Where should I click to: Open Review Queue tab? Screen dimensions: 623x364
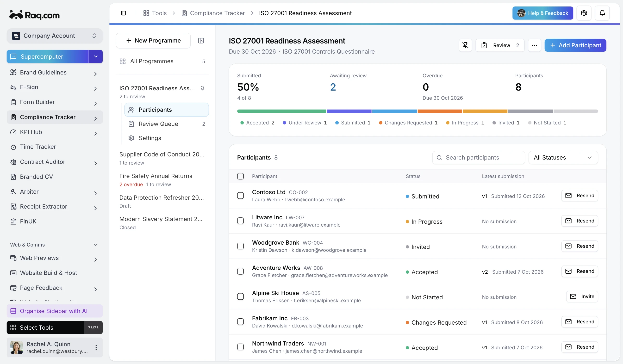pyautogui.click(x=166, y=124)
